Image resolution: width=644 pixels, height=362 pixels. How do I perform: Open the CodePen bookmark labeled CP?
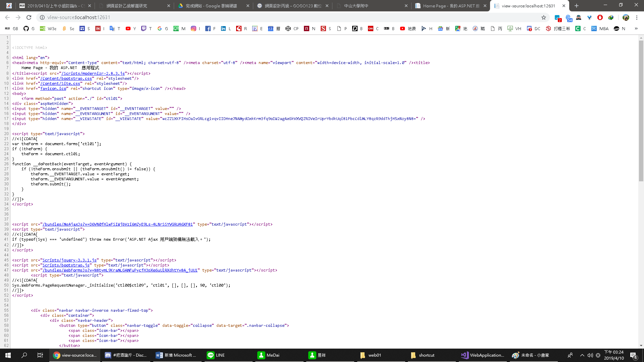pos(292,28)
